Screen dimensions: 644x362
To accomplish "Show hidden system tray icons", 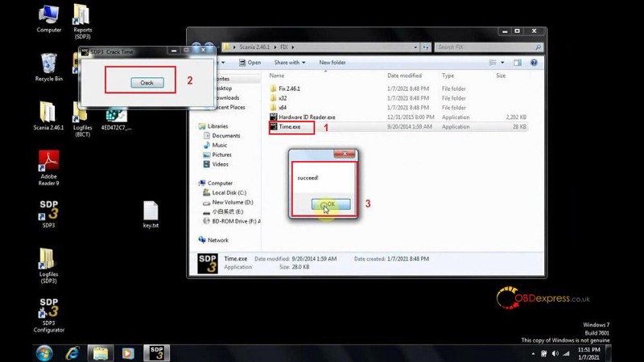I will tap(533, 353).
